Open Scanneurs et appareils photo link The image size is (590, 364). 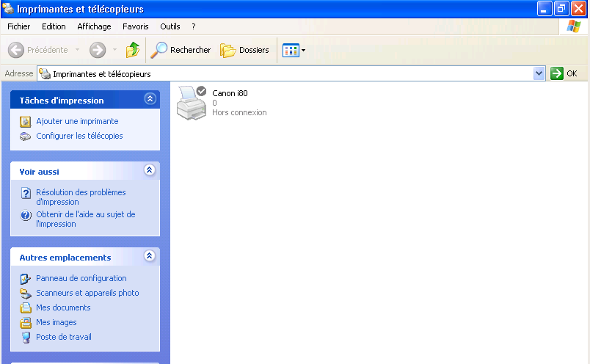[x=87, y=293]
